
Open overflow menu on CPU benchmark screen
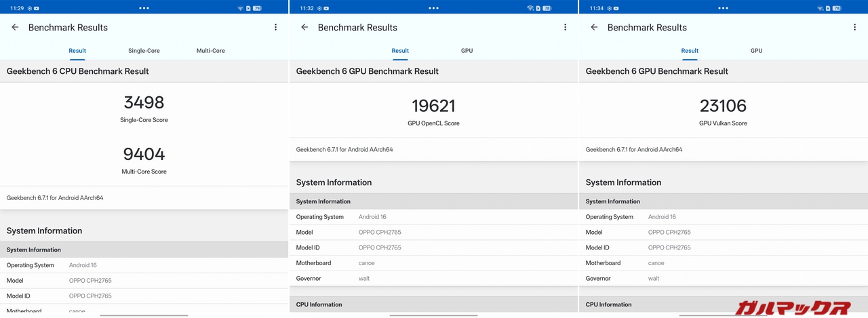[275, 27]
